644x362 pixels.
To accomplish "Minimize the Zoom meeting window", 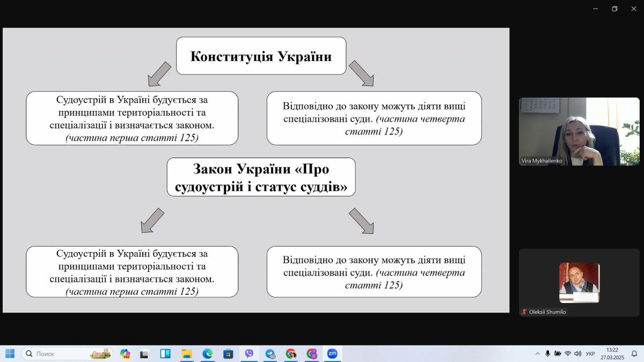I will [x=596, y=9].
